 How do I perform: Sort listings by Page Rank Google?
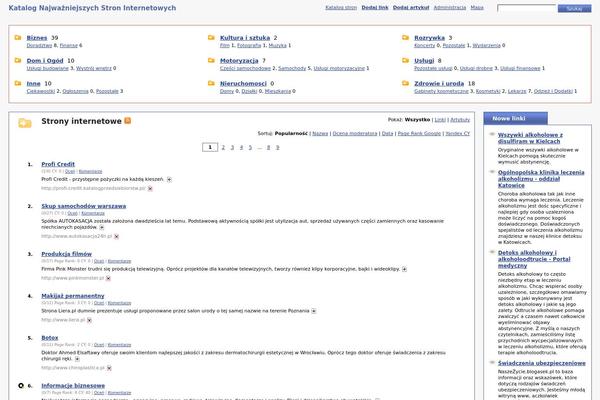pyautogui.click(x=419, y=134)
